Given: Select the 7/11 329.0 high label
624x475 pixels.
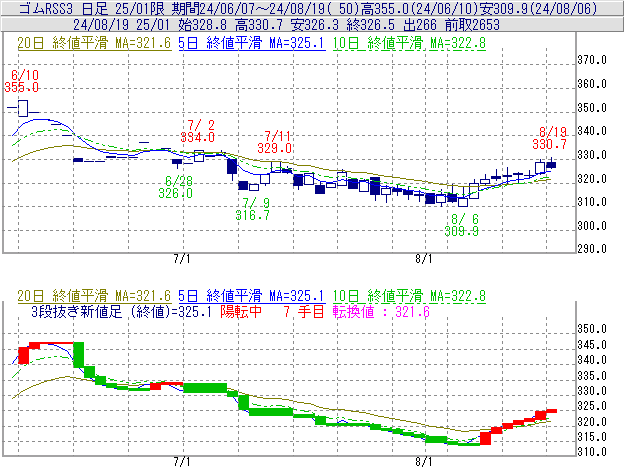Looking at the screenshot, I should (x=275, y=142).
